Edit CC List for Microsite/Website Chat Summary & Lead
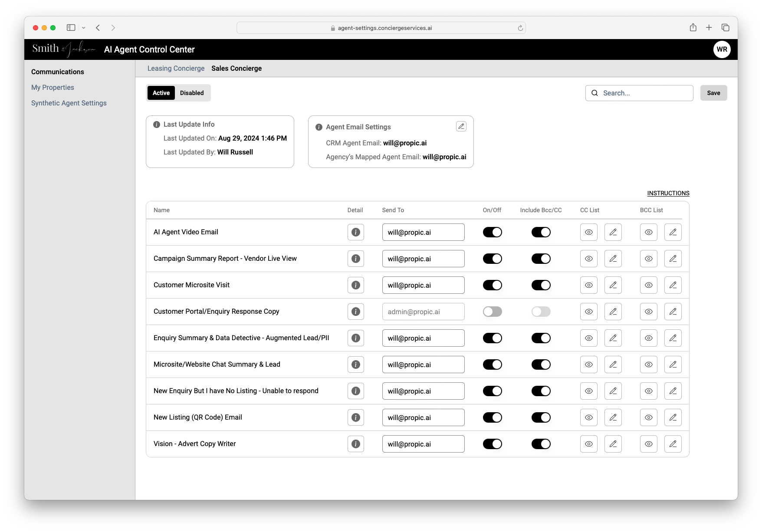 tap(613, 365)
